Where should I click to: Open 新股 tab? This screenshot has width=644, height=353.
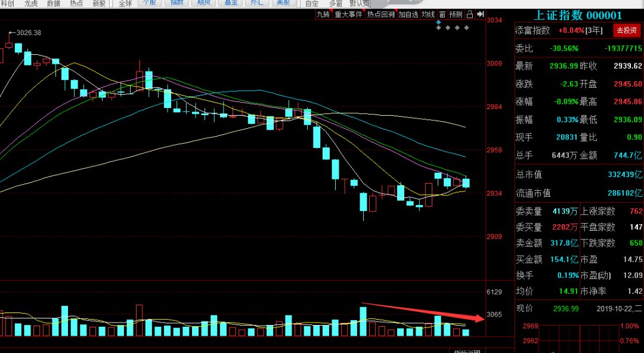point(98,4)
